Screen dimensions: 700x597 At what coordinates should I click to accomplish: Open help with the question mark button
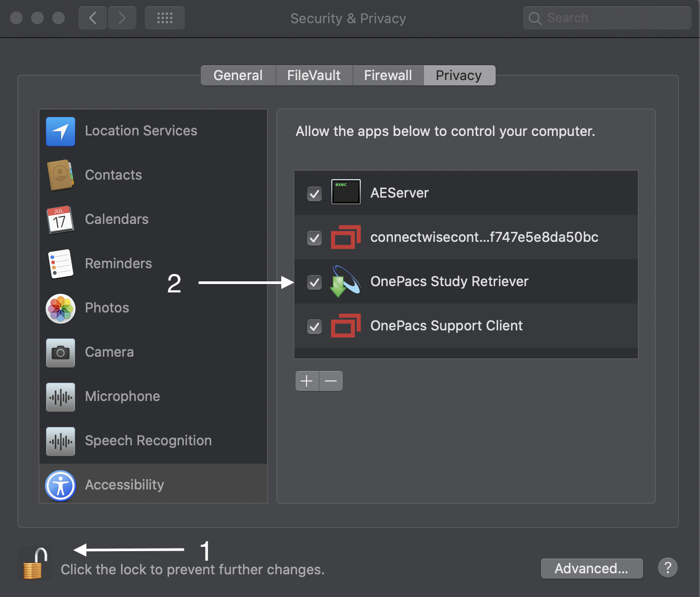tap(668, 568)
